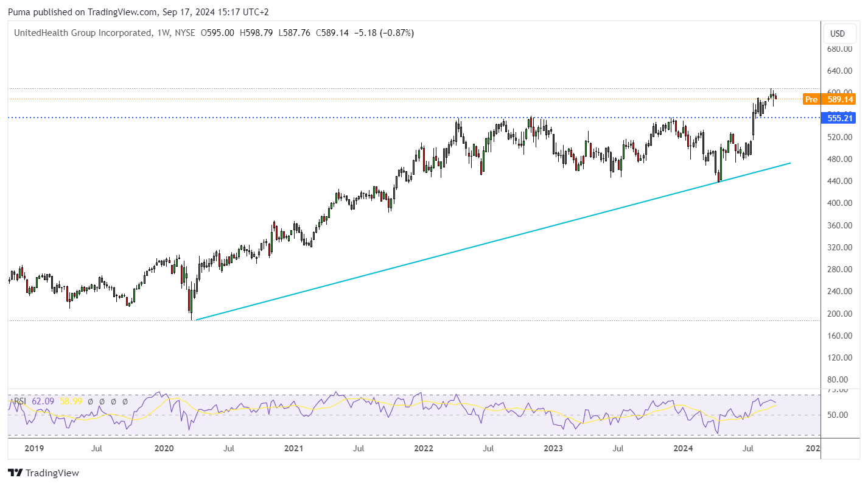Click the TradingView logo icon

[15, 473]
